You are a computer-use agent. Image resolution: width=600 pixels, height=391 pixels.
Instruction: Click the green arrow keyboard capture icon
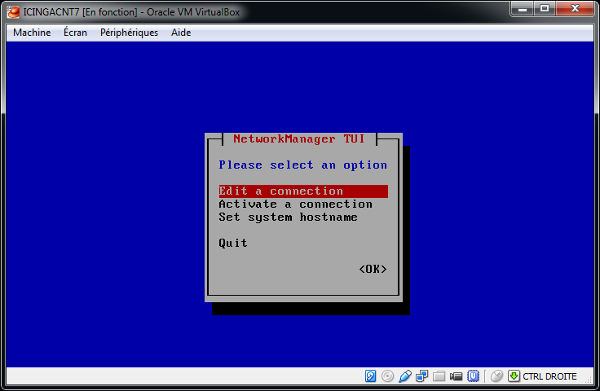[x=514, y=376]
